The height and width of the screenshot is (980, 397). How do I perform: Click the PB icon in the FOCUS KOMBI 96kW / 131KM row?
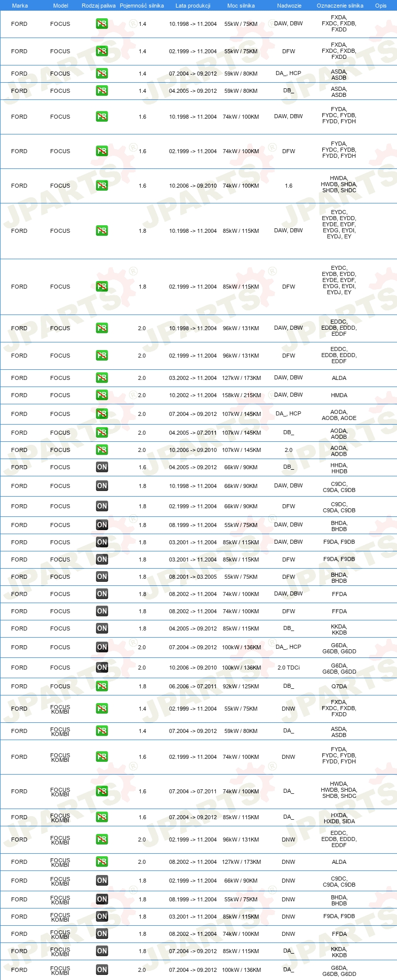[102, 839]
